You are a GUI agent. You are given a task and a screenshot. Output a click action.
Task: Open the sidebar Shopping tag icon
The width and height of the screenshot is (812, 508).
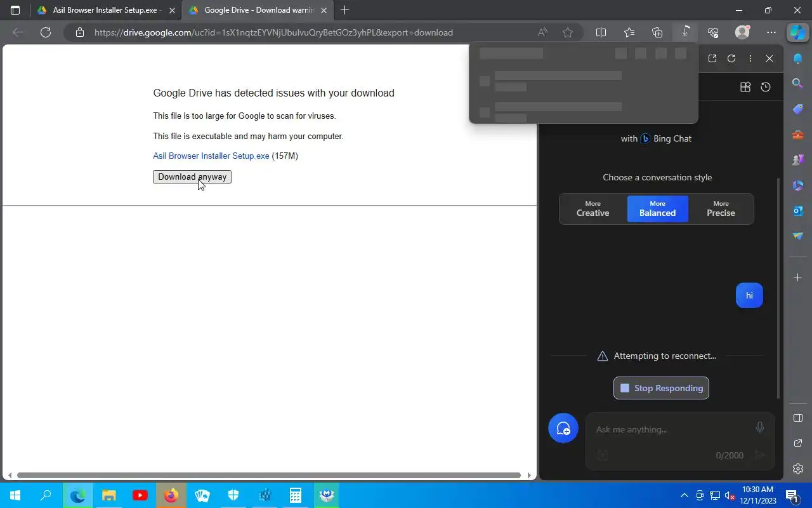[x=798, y=109]
